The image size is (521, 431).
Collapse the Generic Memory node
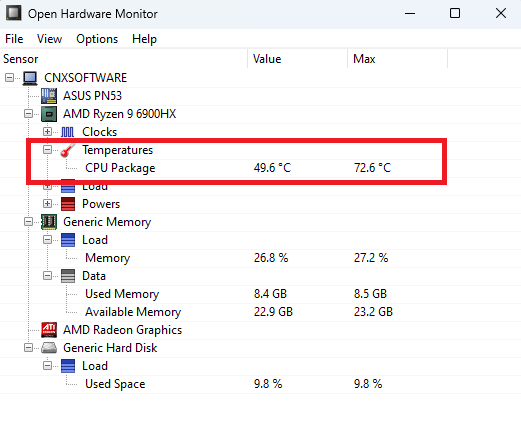[x=28, y=222]
